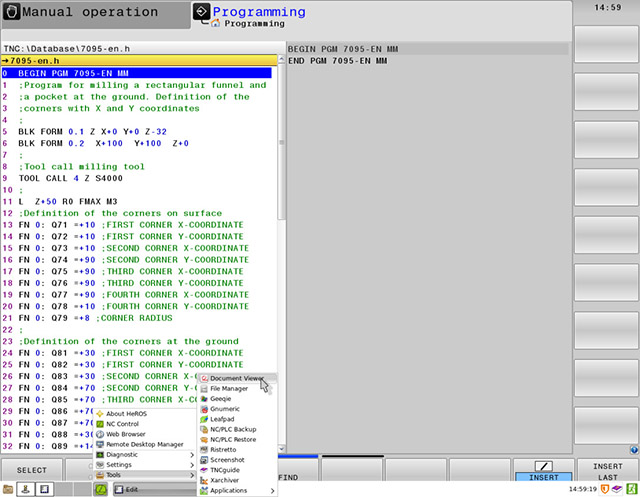Image resolution: width=640 pixels, height=497 pixels.
Task: Click the NC/PLC Backup icon
Action: click(204, 428)
